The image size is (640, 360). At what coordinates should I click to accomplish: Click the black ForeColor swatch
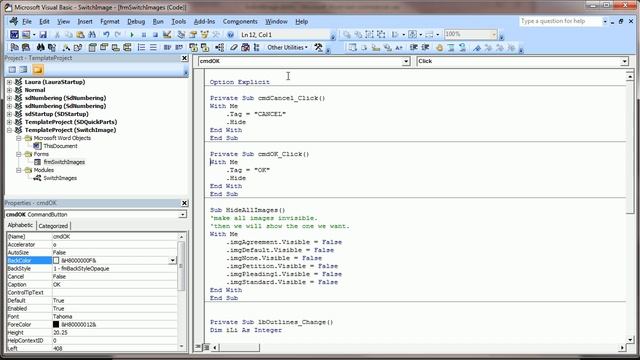pos(56,324)
